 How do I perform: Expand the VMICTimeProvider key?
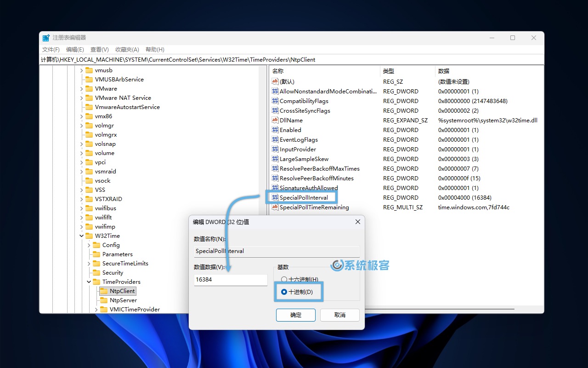[x=96, y=309]
